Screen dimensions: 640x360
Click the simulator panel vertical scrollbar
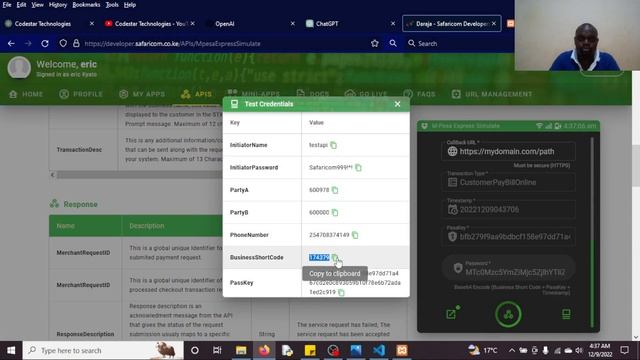tap(592, 231)
